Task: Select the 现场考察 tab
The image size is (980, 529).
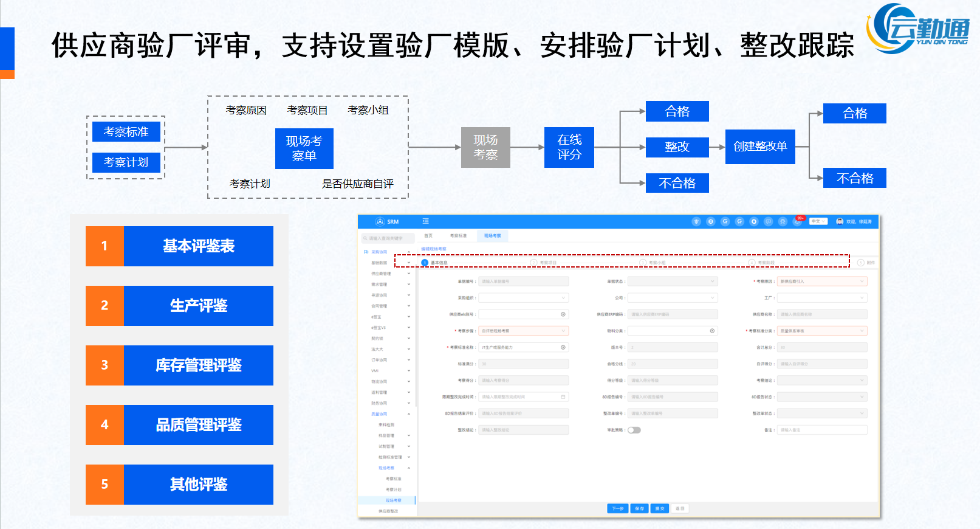Action: [492, 235]
